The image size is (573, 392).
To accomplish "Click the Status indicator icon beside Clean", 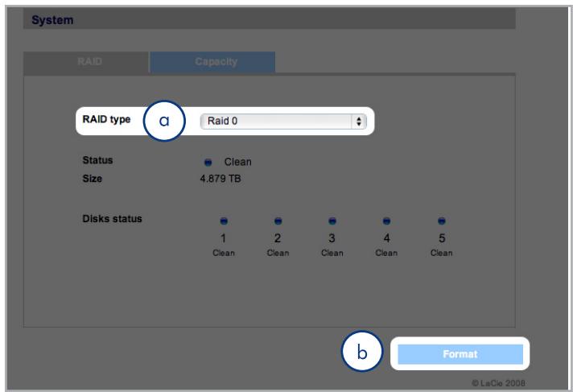I will tap(208, 162).
